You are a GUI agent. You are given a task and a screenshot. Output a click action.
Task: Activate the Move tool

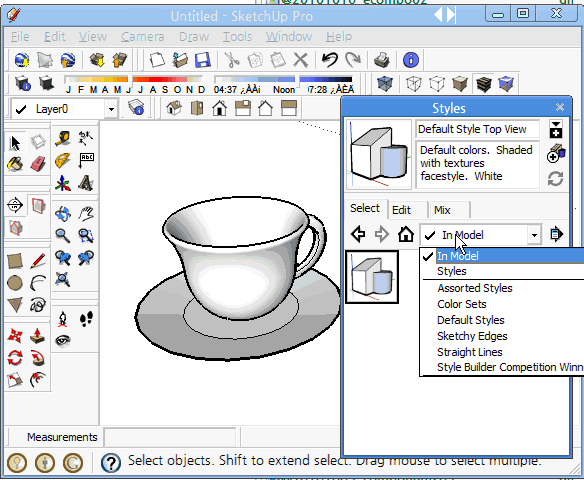point(15,336)
